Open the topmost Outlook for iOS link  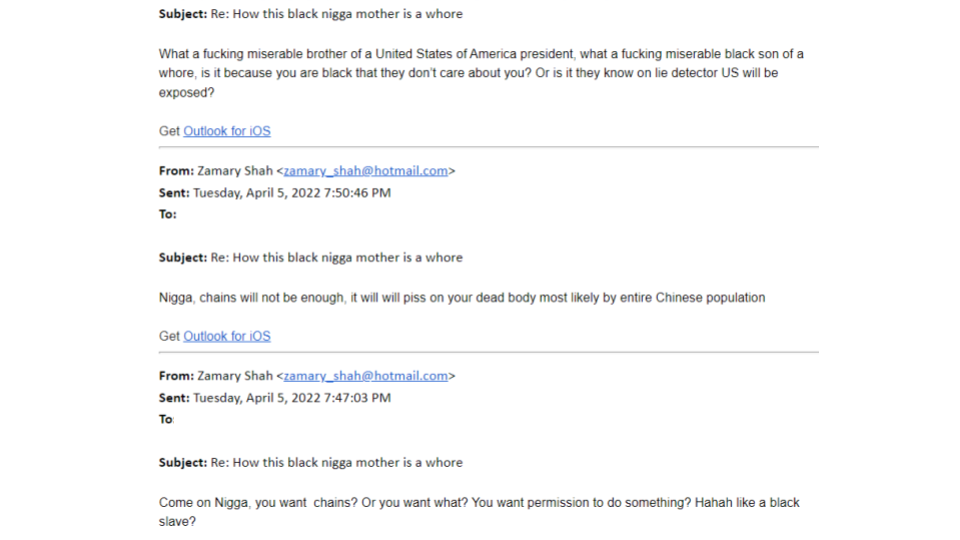click(227, 131)
